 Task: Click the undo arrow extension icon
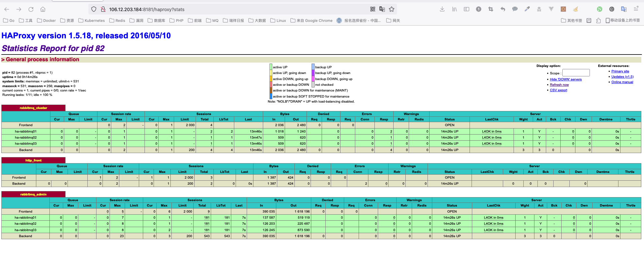click(503, 9)
